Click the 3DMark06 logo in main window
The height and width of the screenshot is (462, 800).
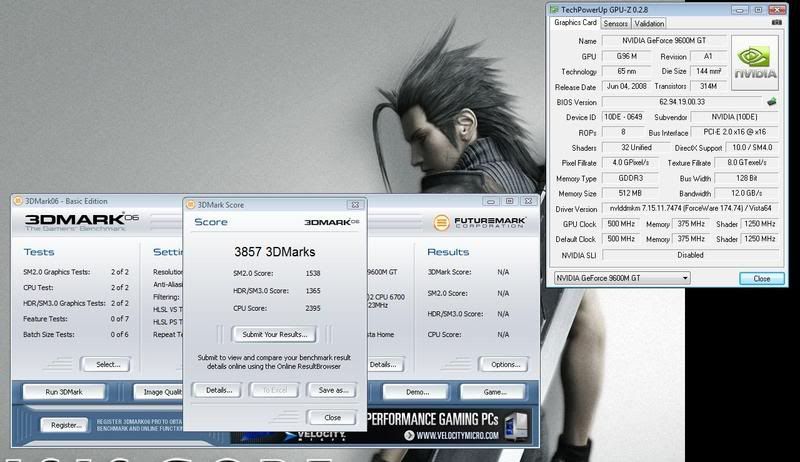click(82, 221)
